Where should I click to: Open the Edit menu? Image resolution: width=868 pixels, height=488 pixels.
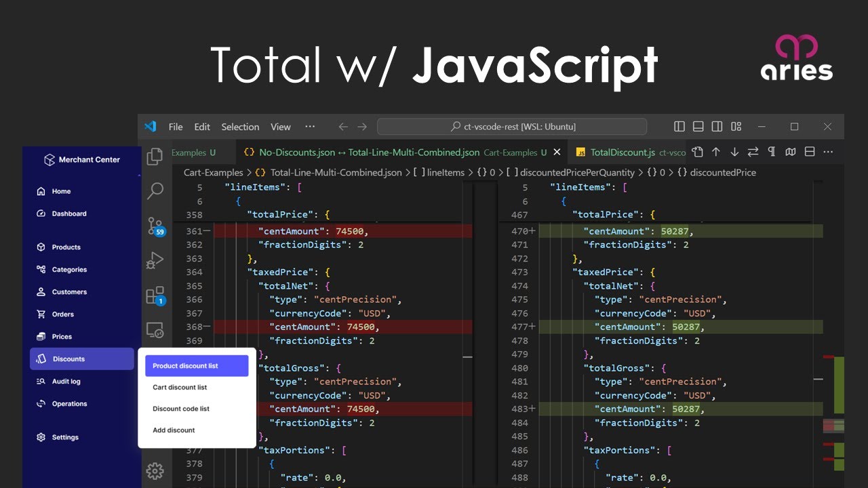202,127
